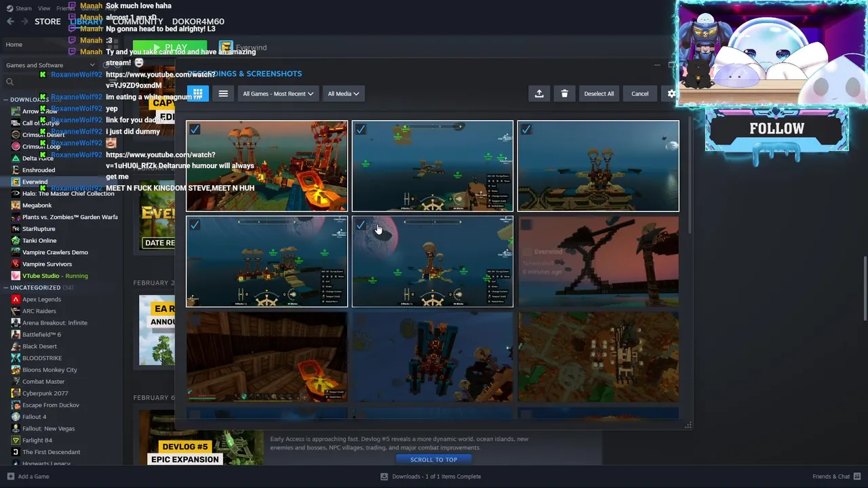Click the Deselect All button
Image resolution: width=868 pixels, height=488 pixels.
599,94
